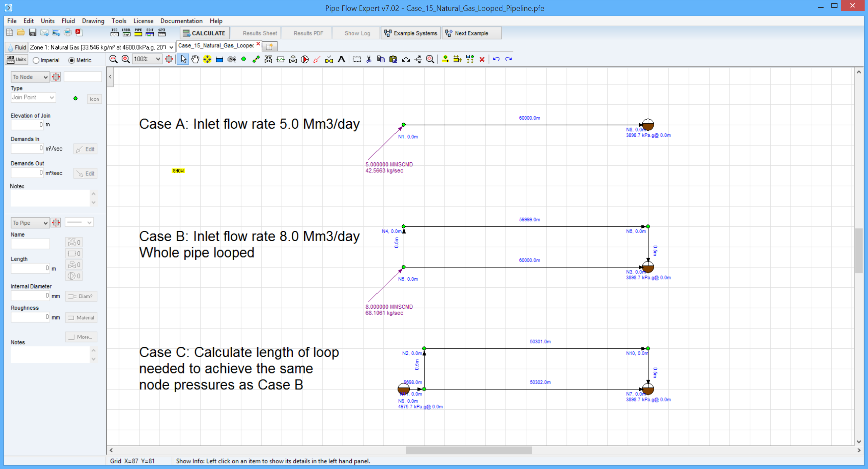Click the new grid document icon
The width and height of the screenshot is (868, 469).
[x=9, y=33]
